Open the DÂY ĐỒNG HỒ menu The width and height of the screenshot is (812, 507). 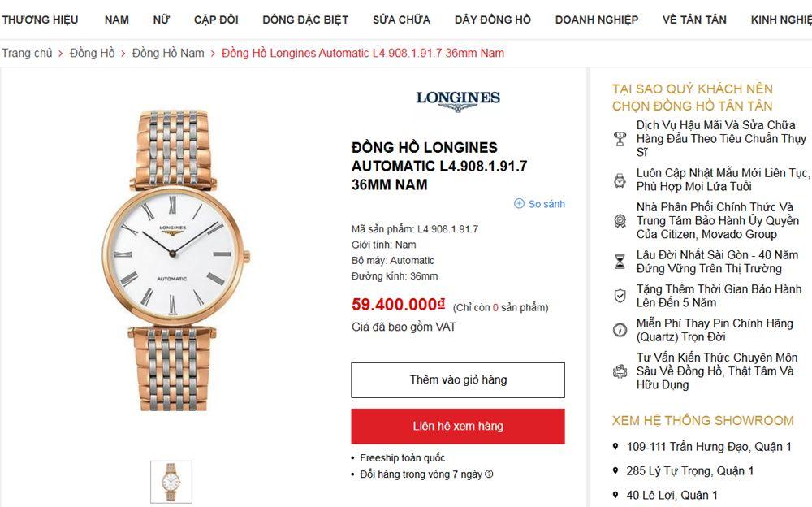tap(492, 19)
